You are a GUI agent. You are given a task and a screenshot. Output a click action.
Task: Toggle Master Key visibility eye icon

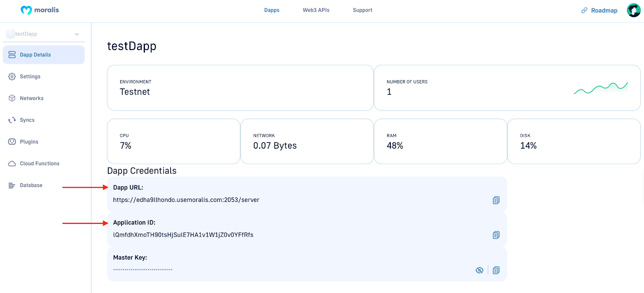479,270
